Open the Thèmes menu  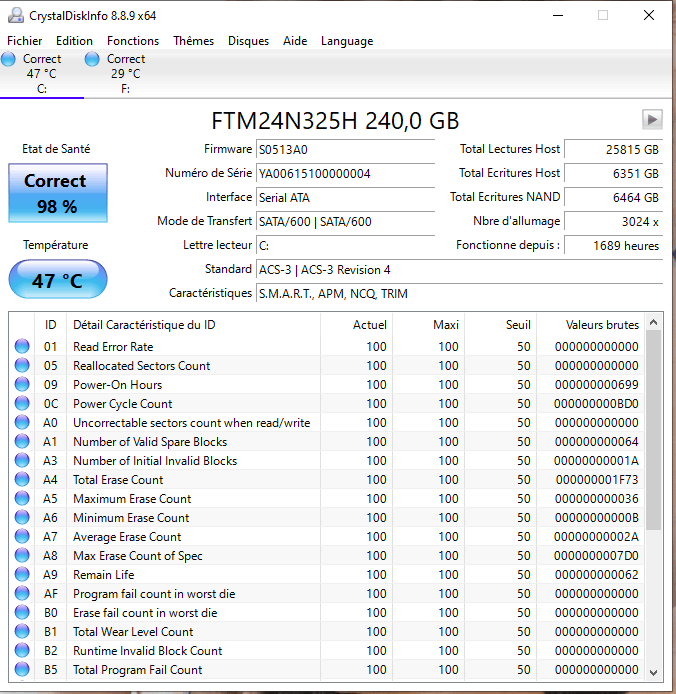193,41
